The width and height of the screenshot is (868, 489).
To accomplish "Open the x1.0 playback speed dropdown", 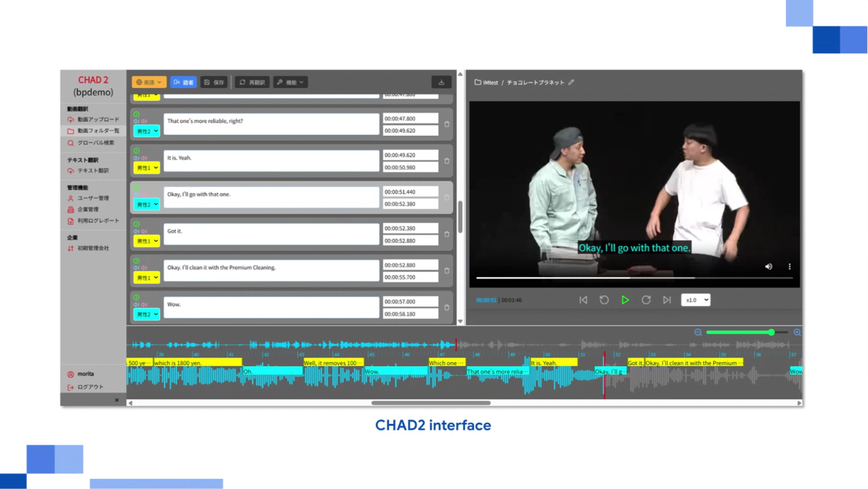I will (696, 300).
